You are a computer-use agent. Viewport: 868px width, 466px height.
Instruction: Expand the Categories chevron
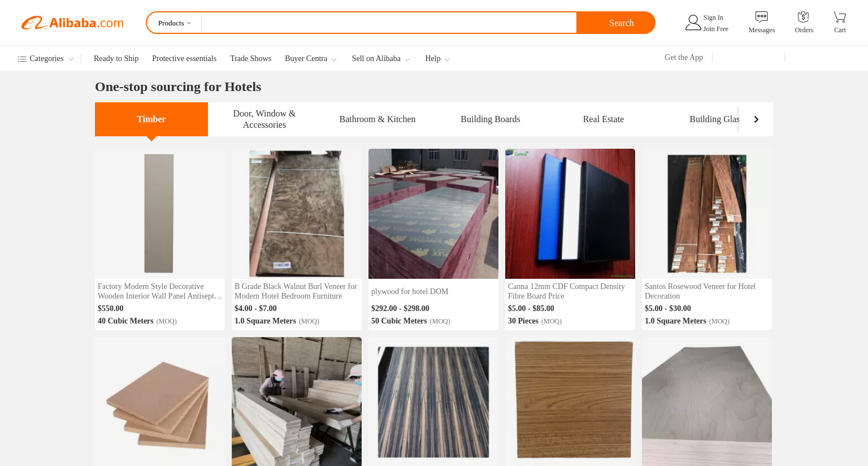point(71,59)
